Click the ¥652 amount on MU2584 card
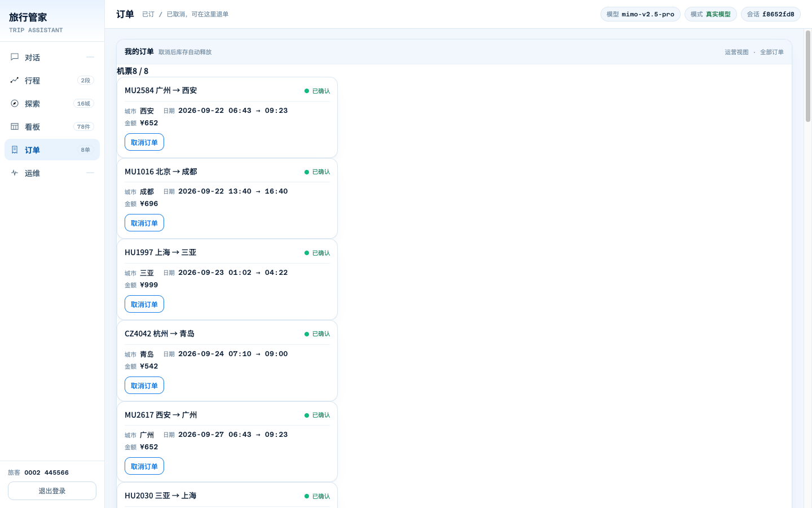The height and width of the screenshot is (508, 812). 149,123
